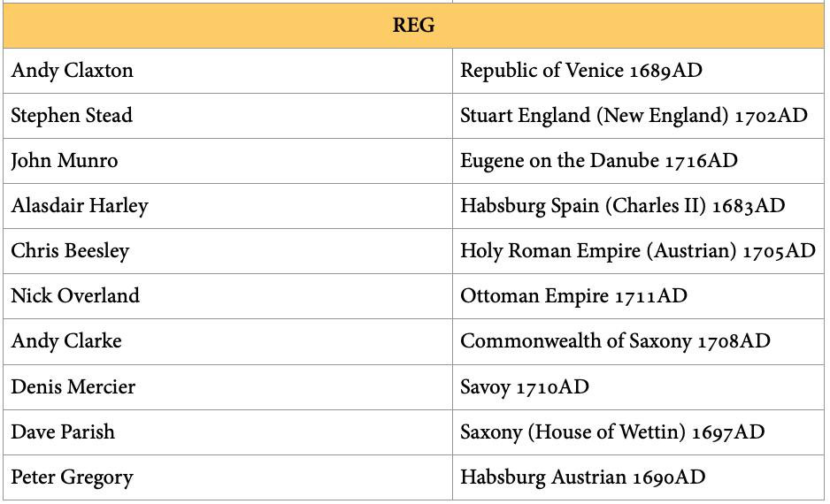The height and width of the screenshot is (504, 830).
Task: Click Commonwealth of Saxony 1708AD cell
Action: pos(615,341)
